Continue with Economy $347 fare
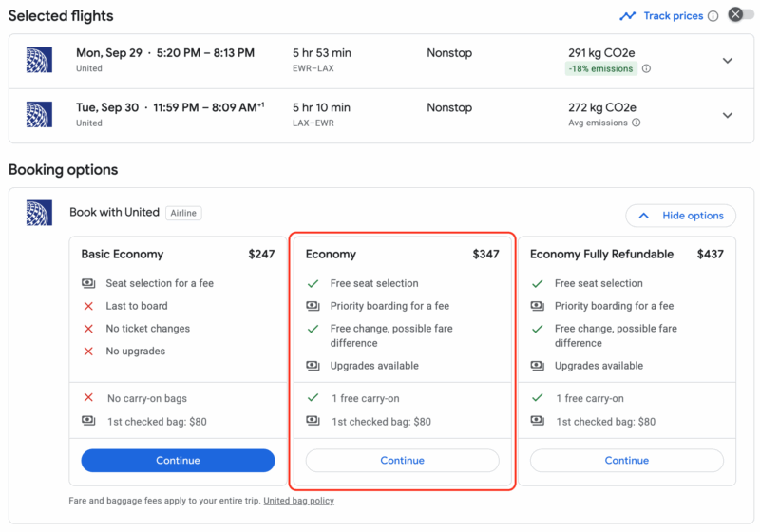Image resolution: width=760 pixels, height=532 pixels. [x=402, y=461]
